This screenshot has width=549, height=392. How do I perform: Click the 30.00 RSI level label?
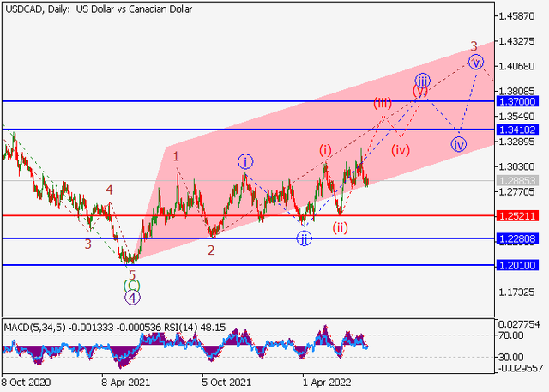(x=511, y=358)
